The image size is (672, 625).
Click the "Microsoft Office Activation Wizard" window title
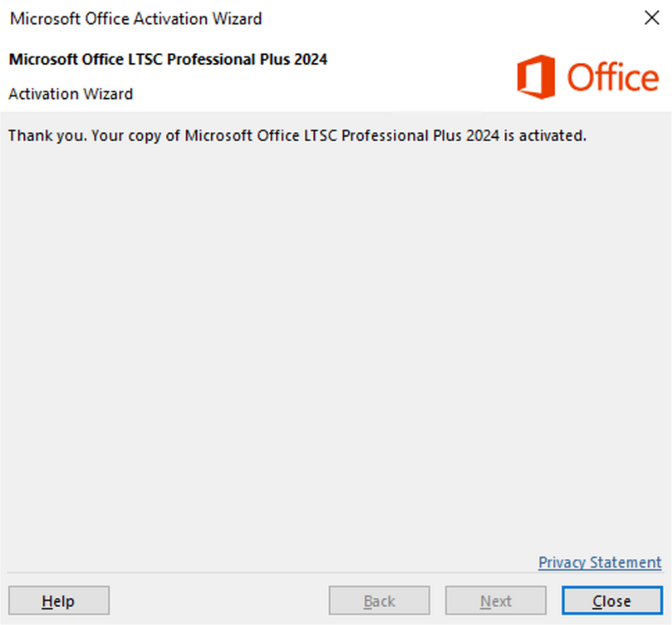(x=135, y=18)
